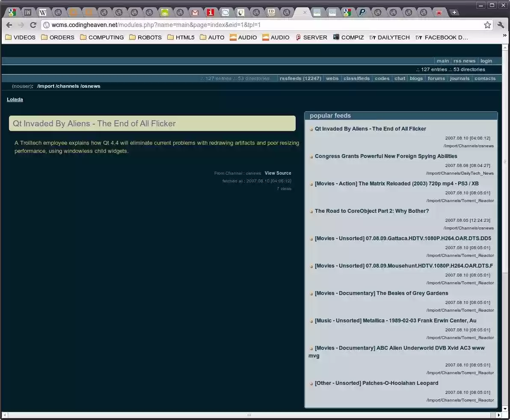
Task: Open the journals section
Action: [460, 78]
